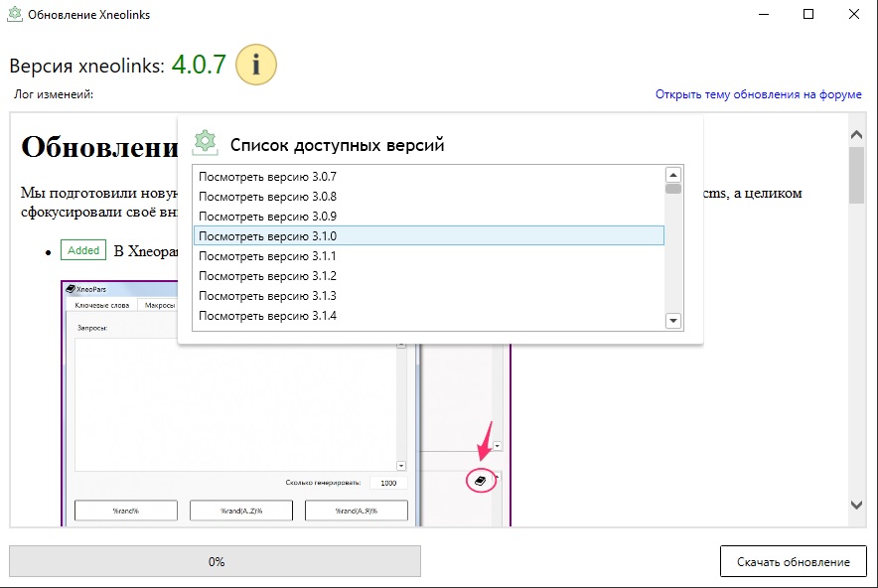
Task: Select the highlighted version 3.1.0 entry
Action: [429, 235]
